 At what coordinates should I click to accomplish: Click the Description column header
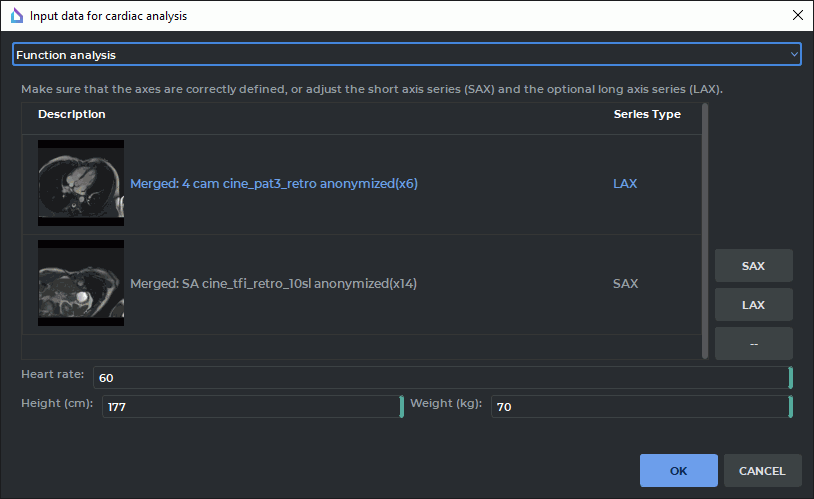(x=72, y=115)
